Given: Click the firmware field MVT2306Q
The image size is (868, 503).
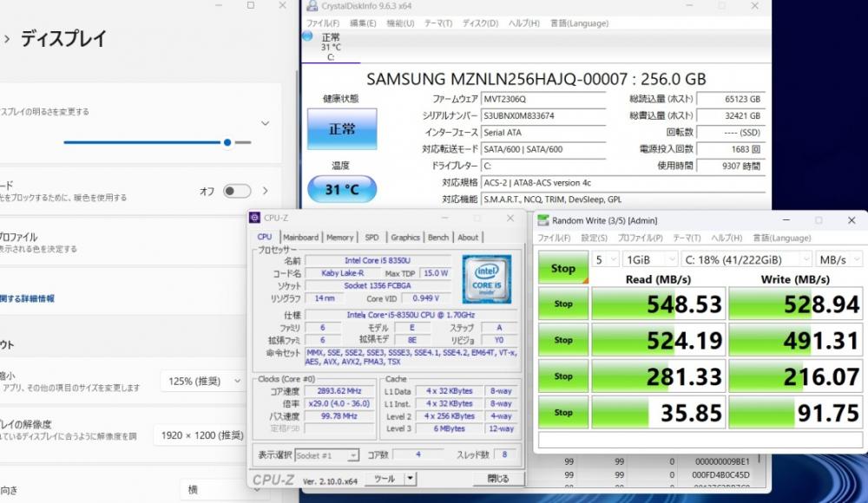Looking at the screenshot, I should point(543,99).
